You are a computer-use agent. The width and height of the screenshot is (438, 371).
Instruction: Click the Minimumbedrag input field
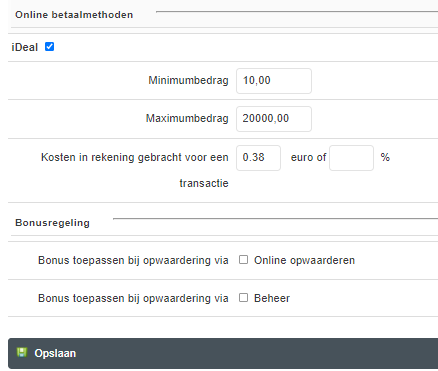[x=274, y=81]
